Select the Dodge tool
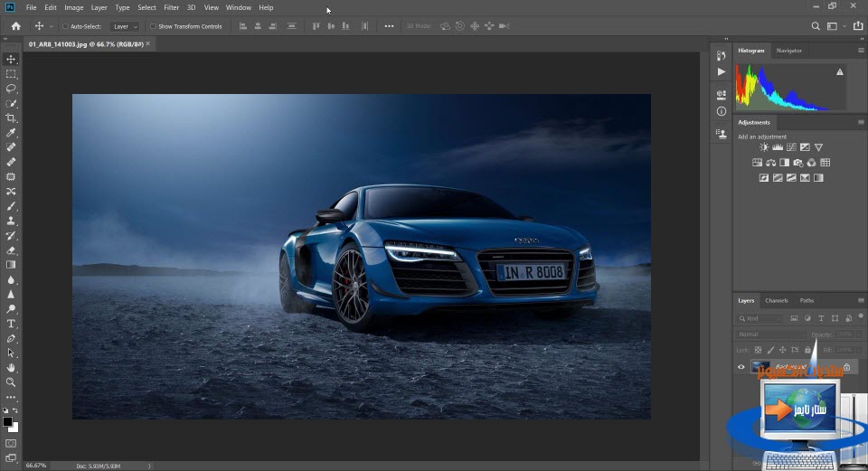Viewport: 868px width, 471px height. point(11,309)
